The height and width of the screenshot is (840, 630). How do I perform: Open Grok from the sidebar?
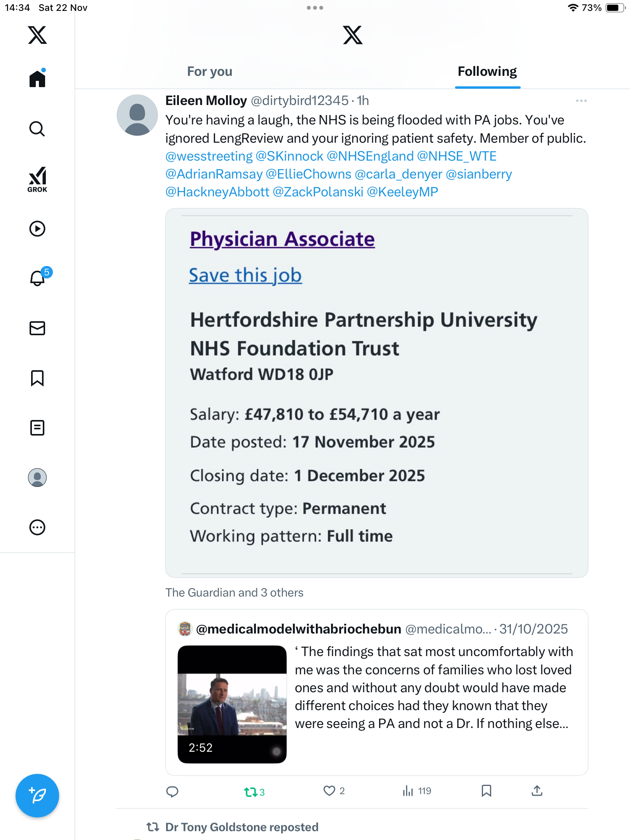37,179
